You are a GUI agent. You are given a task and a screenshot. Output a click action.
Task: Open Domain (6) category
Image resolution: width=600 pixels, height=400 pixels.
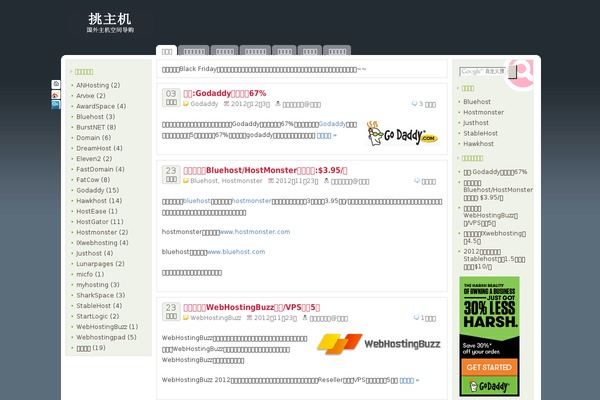tap(93, 138)
